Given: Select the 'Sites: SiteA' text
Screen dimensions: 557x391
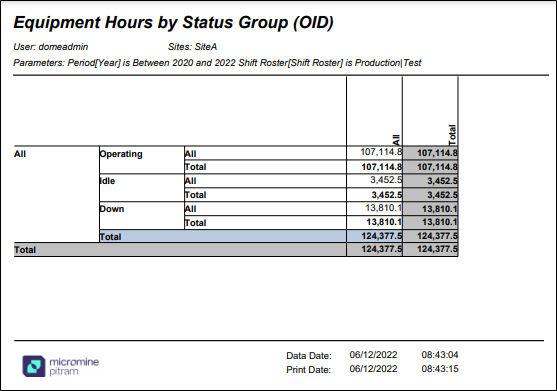Looking at the screenshot, I should [193, 47].
